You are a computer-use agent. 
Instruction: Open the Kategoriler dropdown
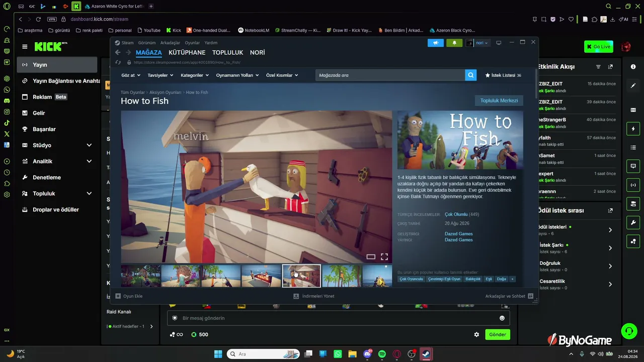[195, 75]
